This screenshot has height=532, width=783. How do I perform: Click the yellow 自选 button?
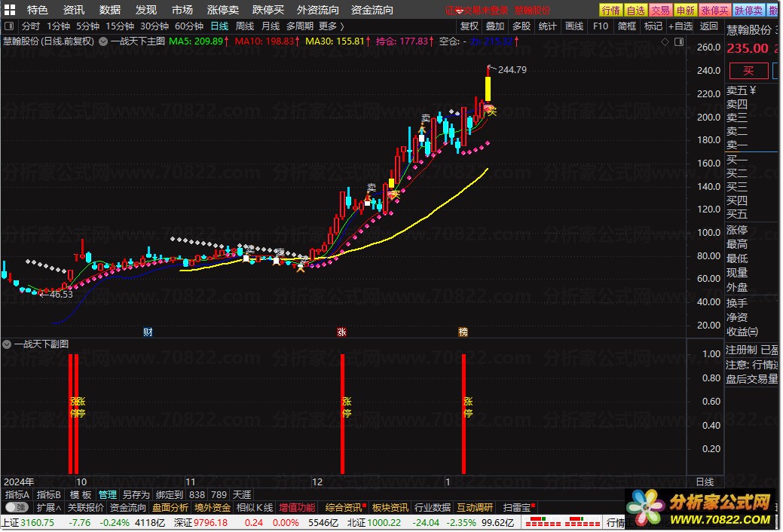(x=636, y=10)
